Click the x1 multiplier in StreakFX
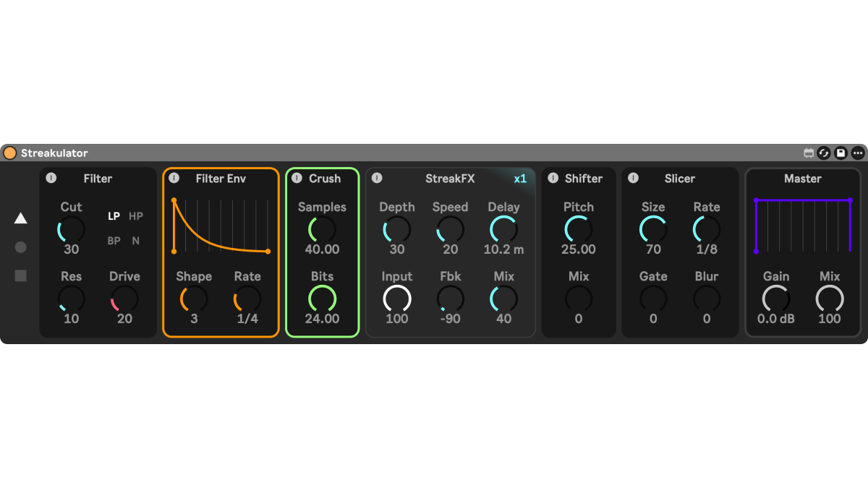 [520, 179]
